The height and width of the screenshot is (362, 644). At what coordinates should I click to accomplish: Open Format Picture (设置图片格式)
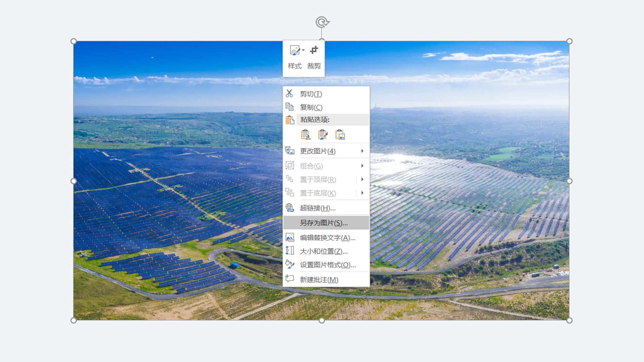tap(326, 265)
